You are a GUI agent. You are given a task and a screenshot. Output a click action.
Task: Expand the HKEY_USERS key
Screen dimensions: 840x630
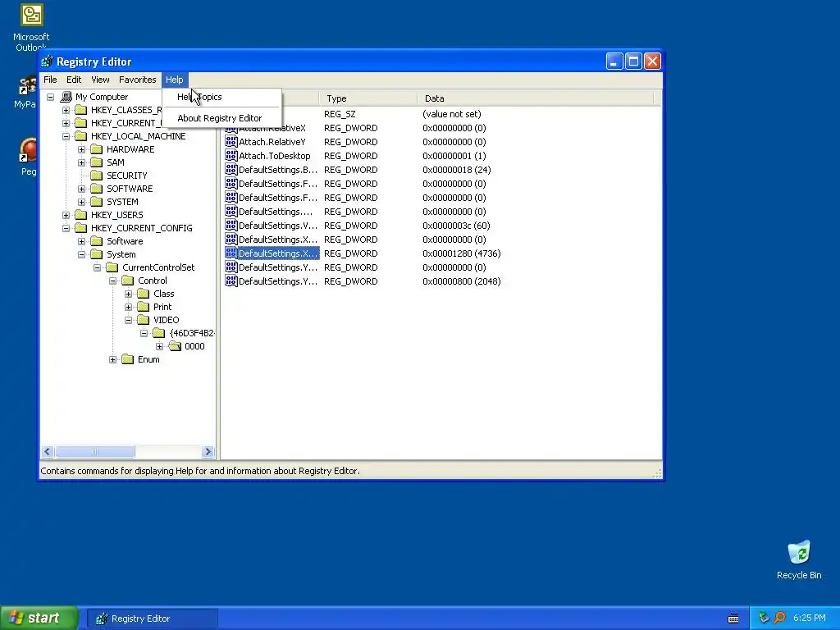(66, 215)
